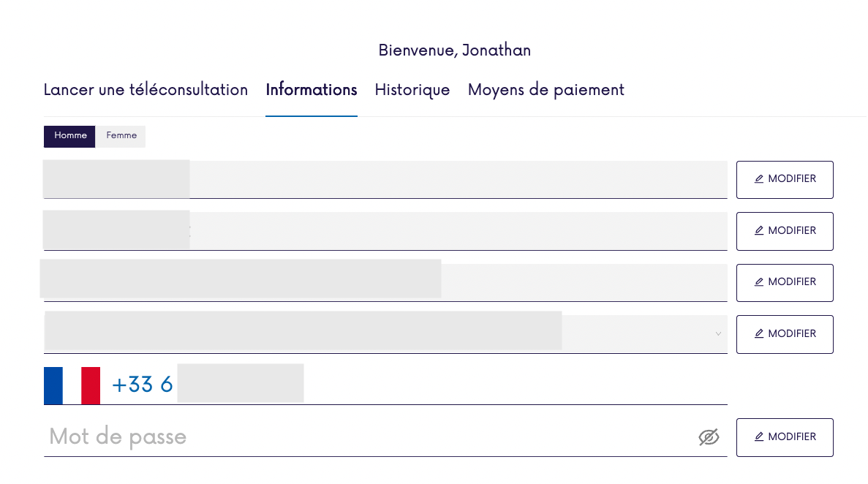Expand the dropdown chevron in fourth field
The width and height of the screenshot is (868, 484).
tap(718, 334)
